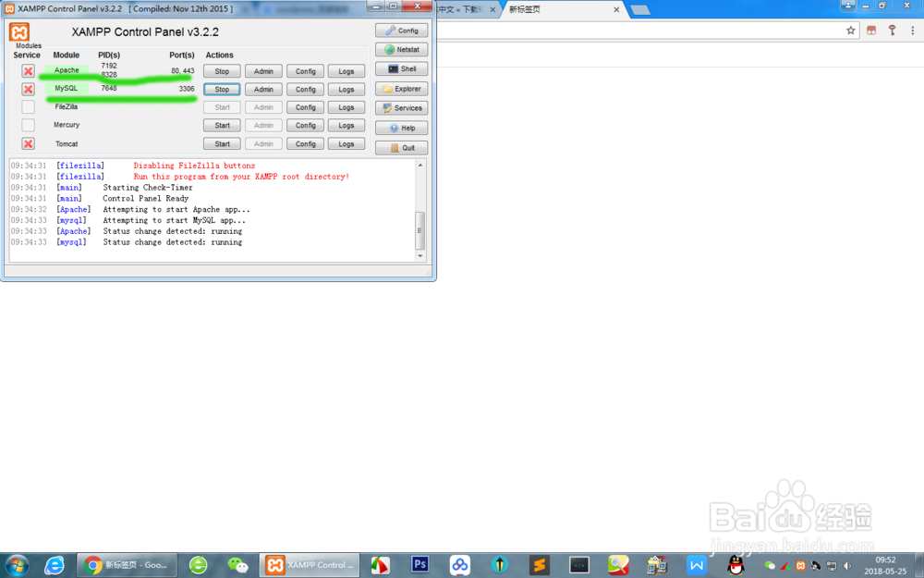Open Mercury Config options
Viewport: 924px width, 578px height.
(305, 126)
